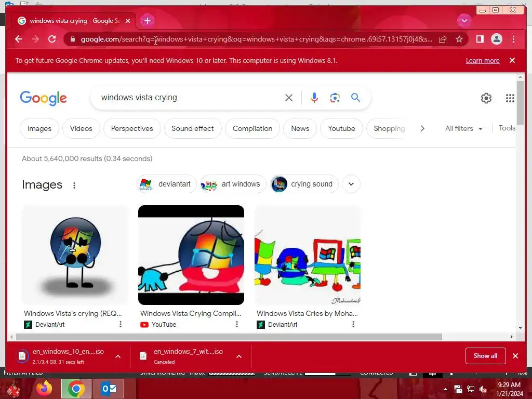The height and width of the screenshot is (399, 532).
Task: Open the tab search dropdown button
Action: [x=464, y=21]
